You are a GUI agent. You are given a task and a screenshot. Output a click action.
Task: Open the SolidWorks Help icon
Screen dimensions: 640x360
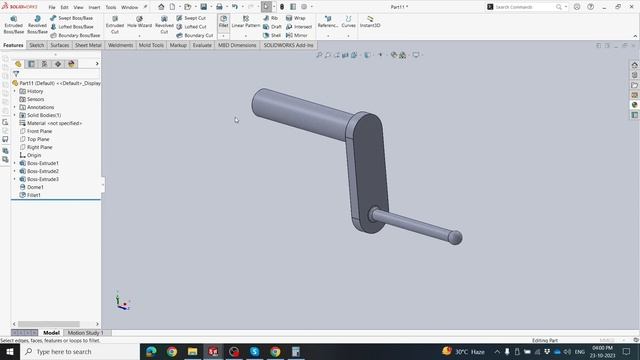tap(590, 7)
